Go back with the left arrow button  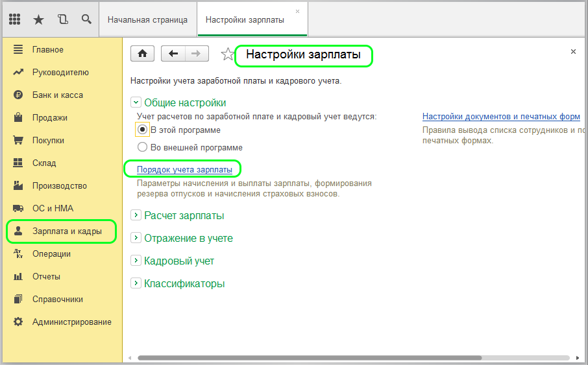173,54
